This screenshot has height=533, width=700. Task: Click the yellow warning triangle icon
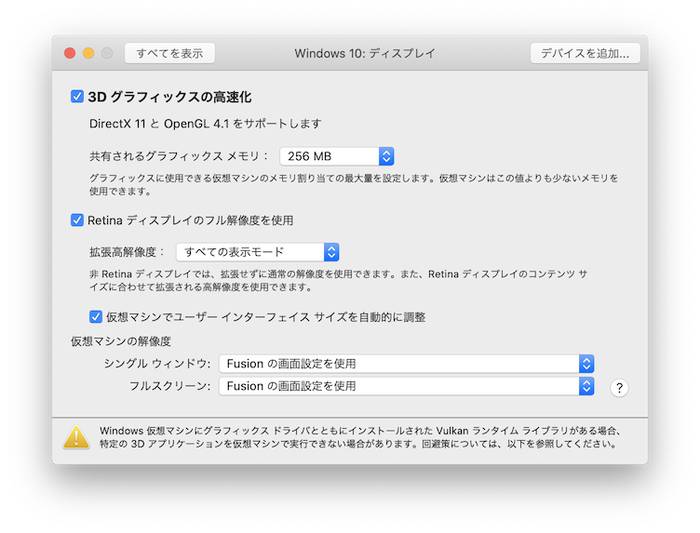pyautogui.click(x=76, y=437)
